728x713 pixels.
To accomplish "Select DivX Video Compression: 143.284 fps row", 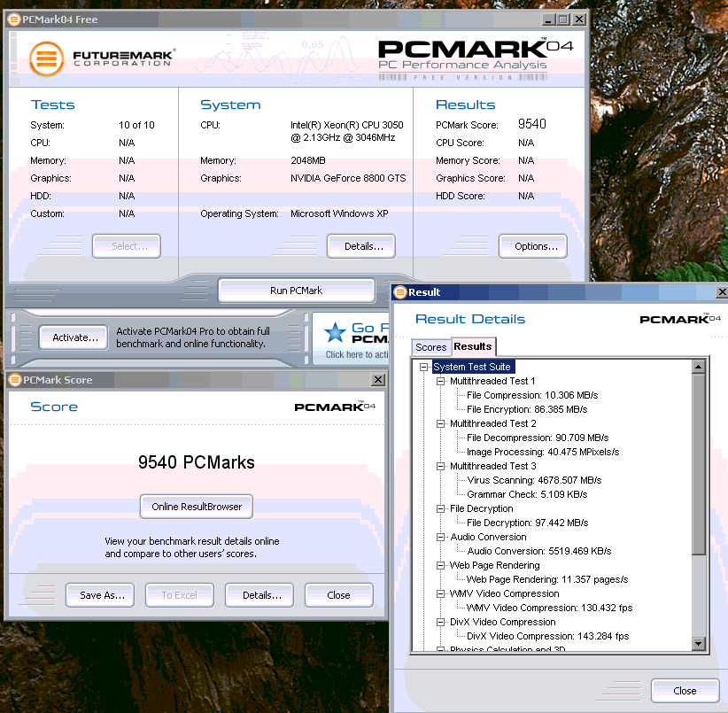I will [548, 636].
